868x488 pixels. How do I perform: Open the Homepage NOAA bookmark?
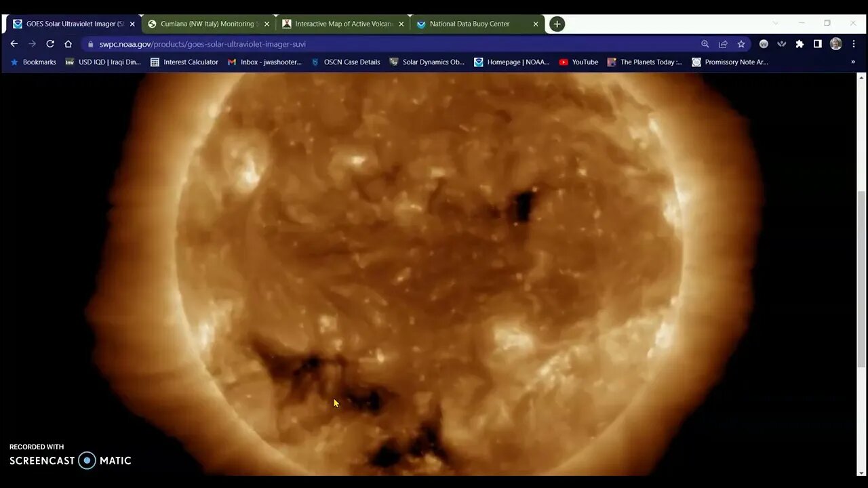click(512, 62)
